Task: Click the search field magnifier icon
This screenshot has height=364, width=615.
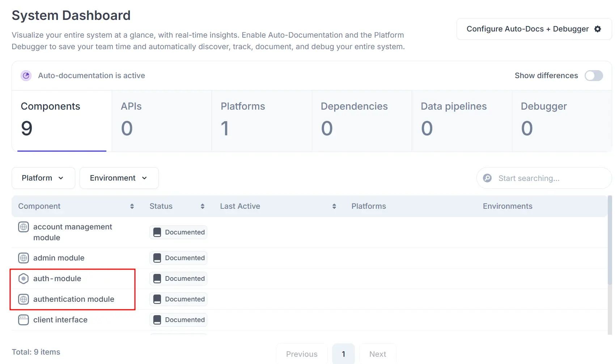Action: pyautogui.click(x=487, y=178)
